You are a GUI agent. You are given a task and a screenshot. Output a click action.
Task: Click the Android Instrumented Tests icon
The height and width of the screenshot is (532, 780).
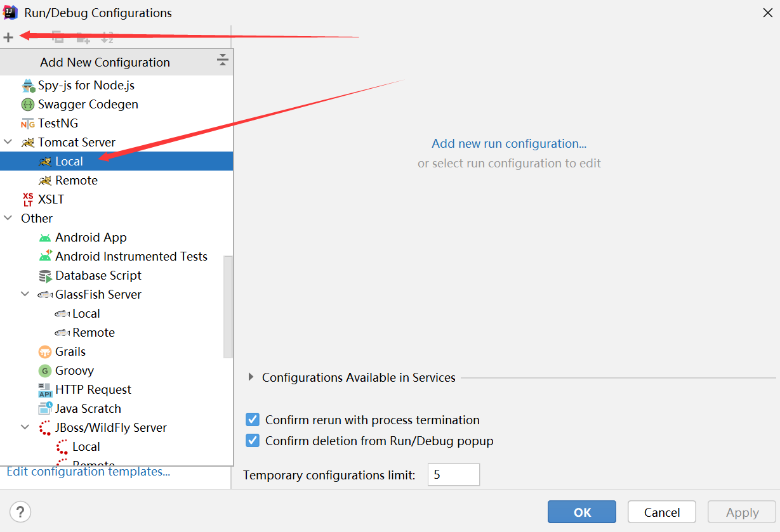45,256
